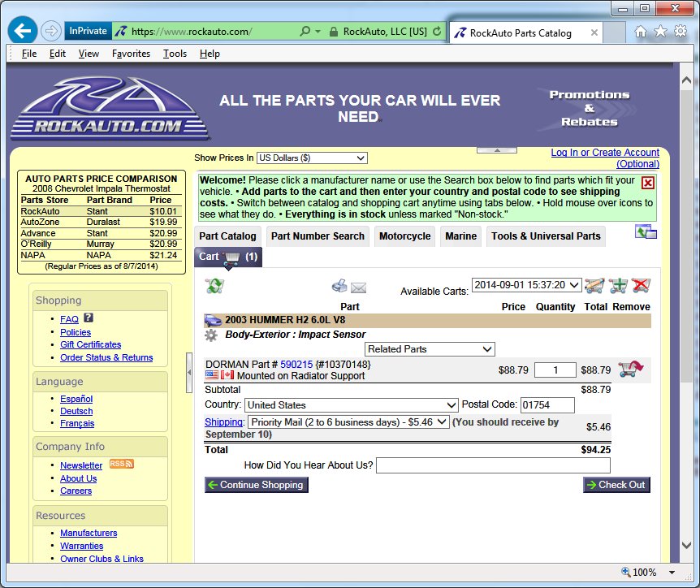Viewport: 700px width, 588px height.
Task: Click the rename cart pencil icon
Action: pyautogui.click(x=594, y=285)
